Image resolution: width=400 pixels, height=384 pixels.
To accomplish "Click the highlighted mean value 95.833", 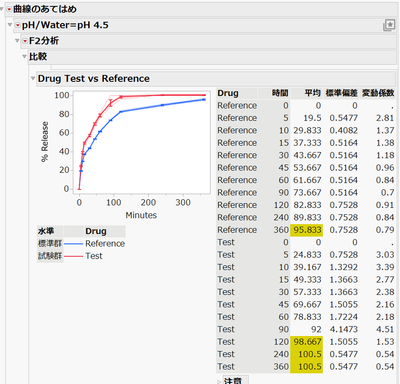I will click(x=307, y=230).
